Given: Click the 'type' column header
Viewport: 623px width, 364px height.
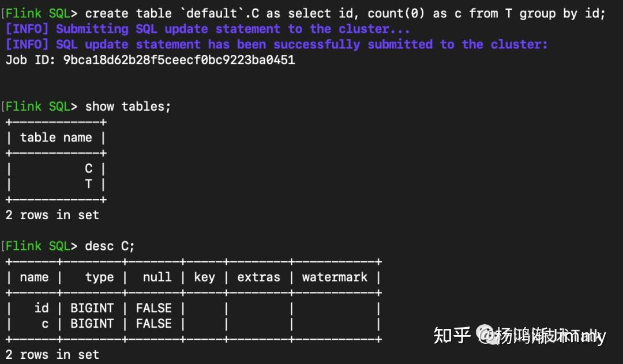Looking at the screenshot, I should click(x=99, y=277).
